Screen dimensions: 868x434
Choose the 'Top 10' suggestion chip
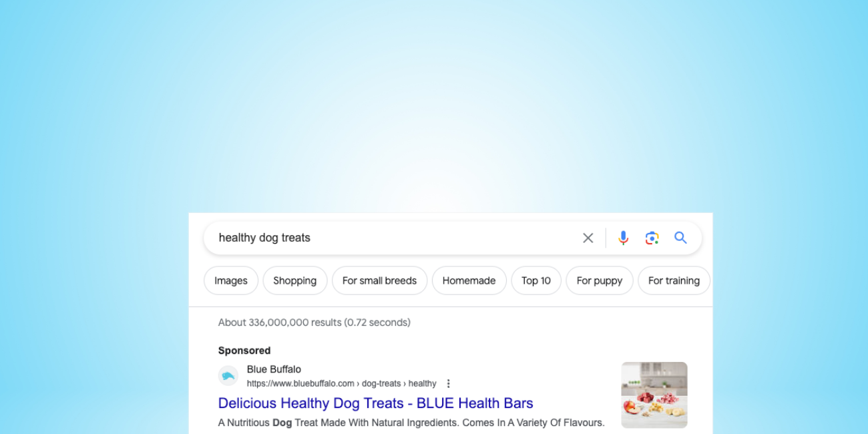point(536,280)
